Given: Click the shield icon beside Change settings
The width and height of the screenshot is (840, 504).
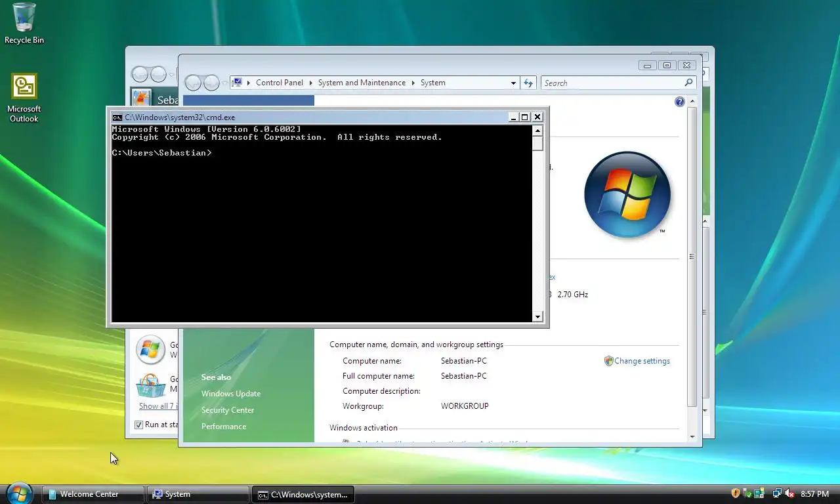Looking at the screenshot, I should 608,361.
